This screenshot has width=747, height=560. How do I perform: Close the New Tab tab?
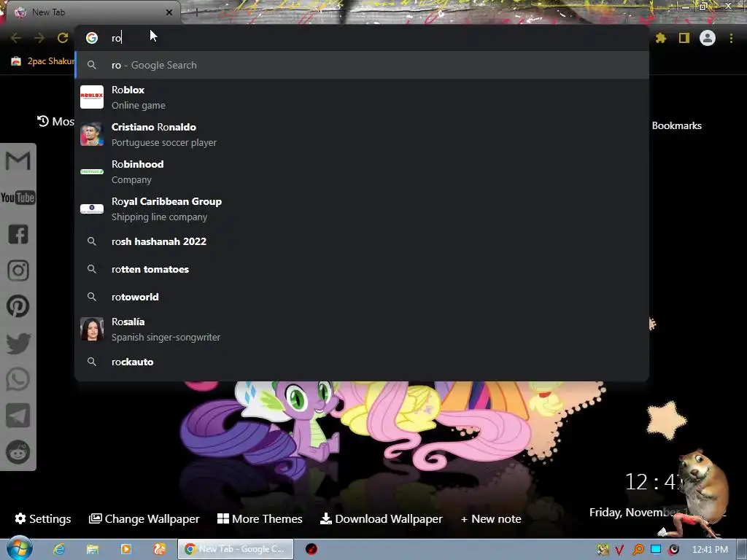169,12
